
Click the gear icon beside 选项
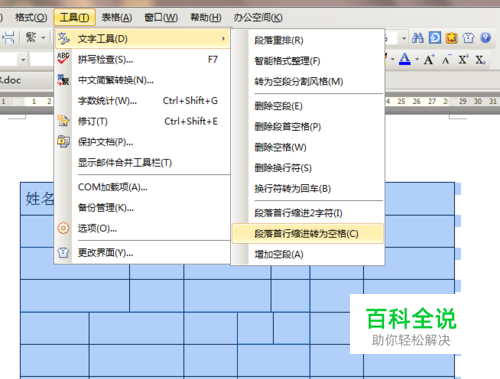point(63,228)
